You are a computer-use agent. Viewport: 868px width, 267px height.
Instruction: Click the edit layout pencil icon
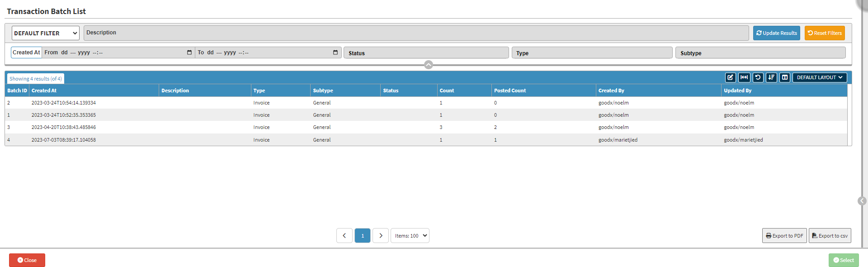coord(730,77)
